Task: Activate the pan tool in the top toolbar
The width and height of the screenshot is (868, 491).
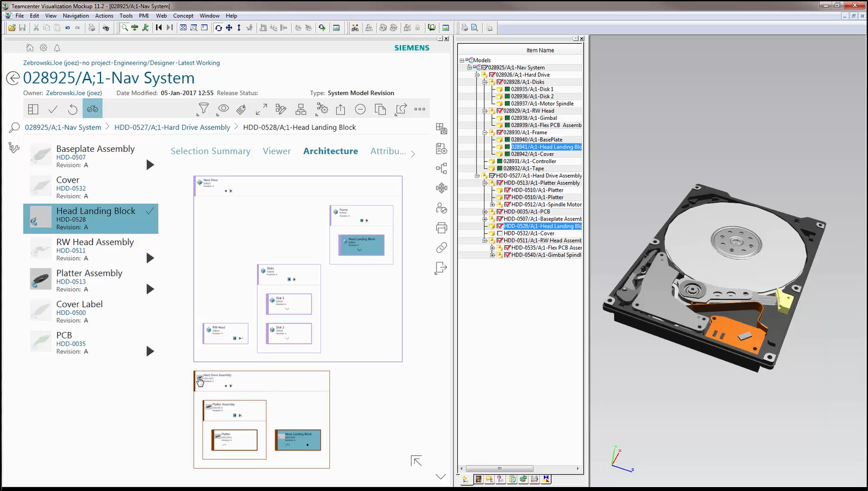Action: 230,27
